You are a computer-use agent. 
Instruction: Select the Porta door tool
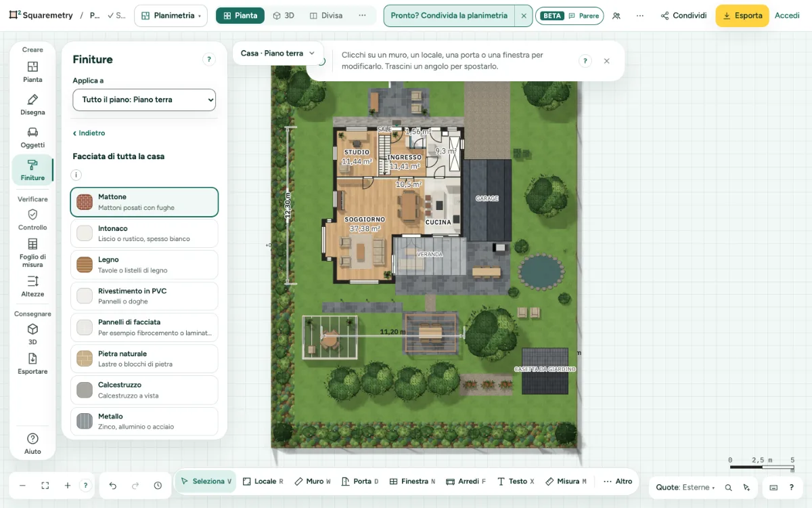coord(360,482)
